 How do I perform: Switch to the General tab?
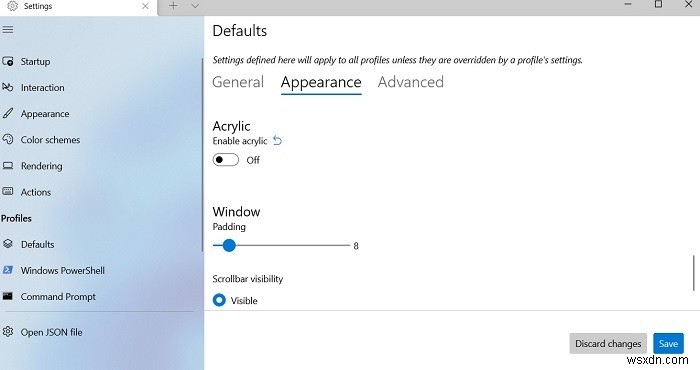click(238, 82)
